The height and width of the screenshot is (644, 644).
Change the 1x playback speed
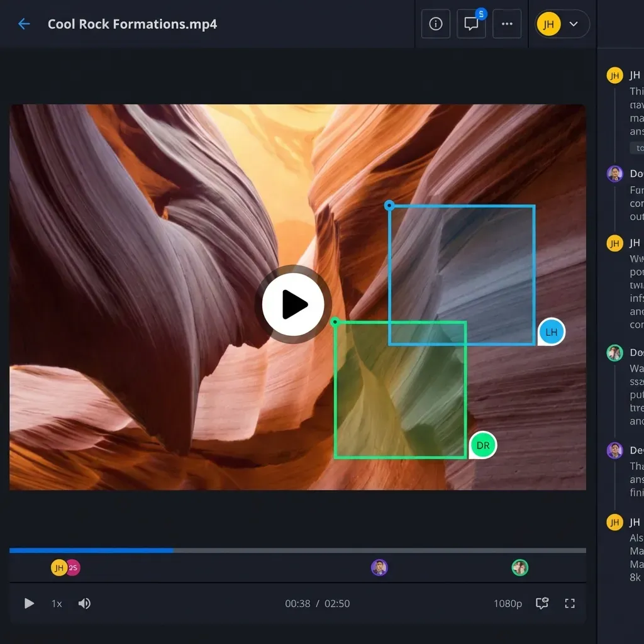(x=56, y=603)
